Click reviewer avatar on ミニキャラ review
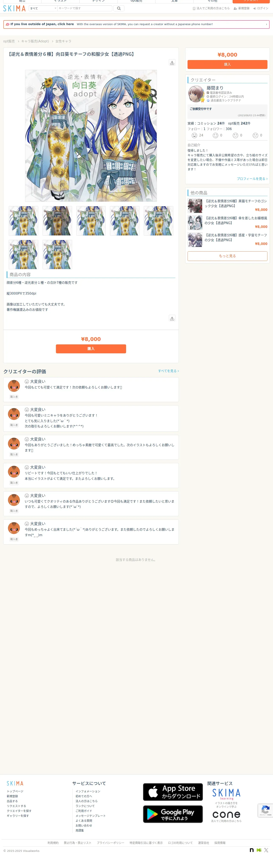 (14, 414)
